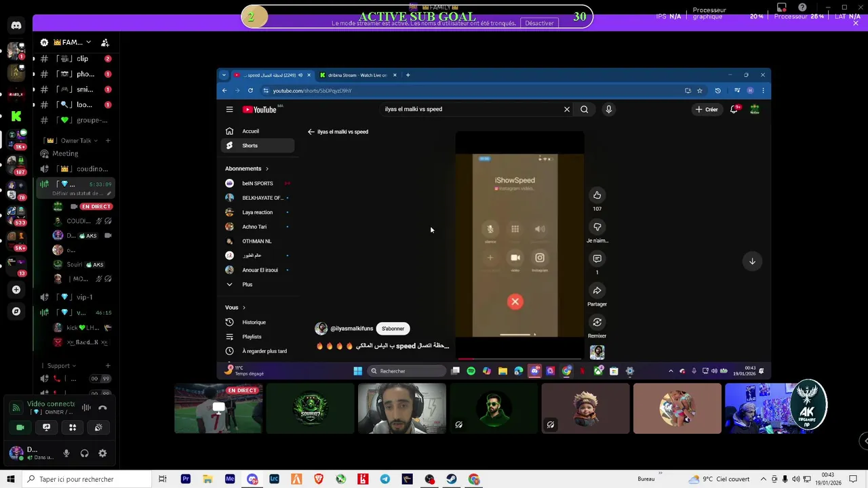
Task: Toggle the camera on or off
Action: pyautogui.click(x=20, y=427)
